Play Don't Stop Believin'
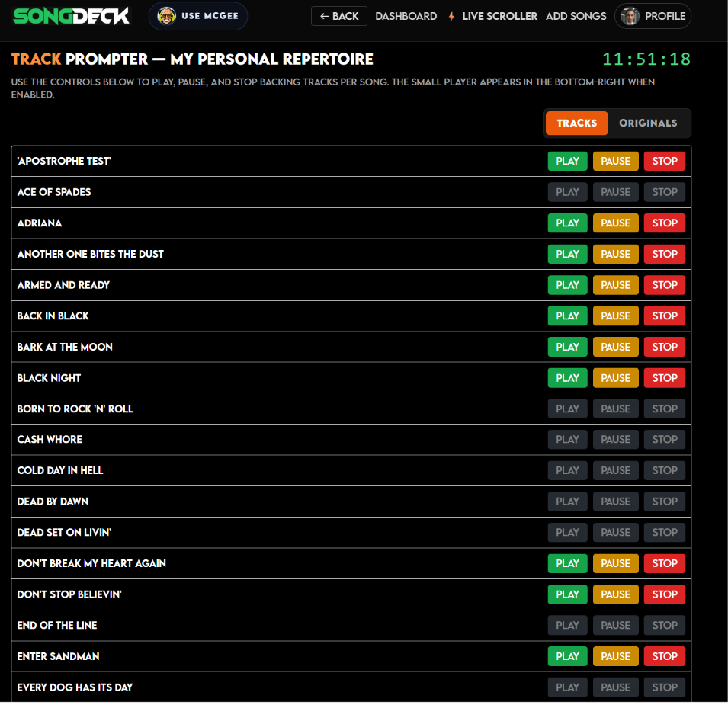This screenshot has width=728, height=705. tap(567, 594)
